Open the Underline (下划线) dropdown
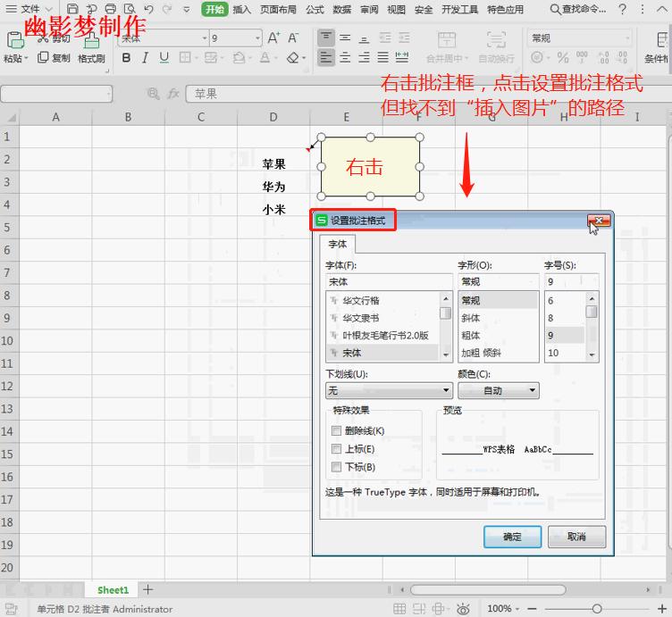Image resolution: width=672 pixels, height=617 pixels. click(389, 390)
